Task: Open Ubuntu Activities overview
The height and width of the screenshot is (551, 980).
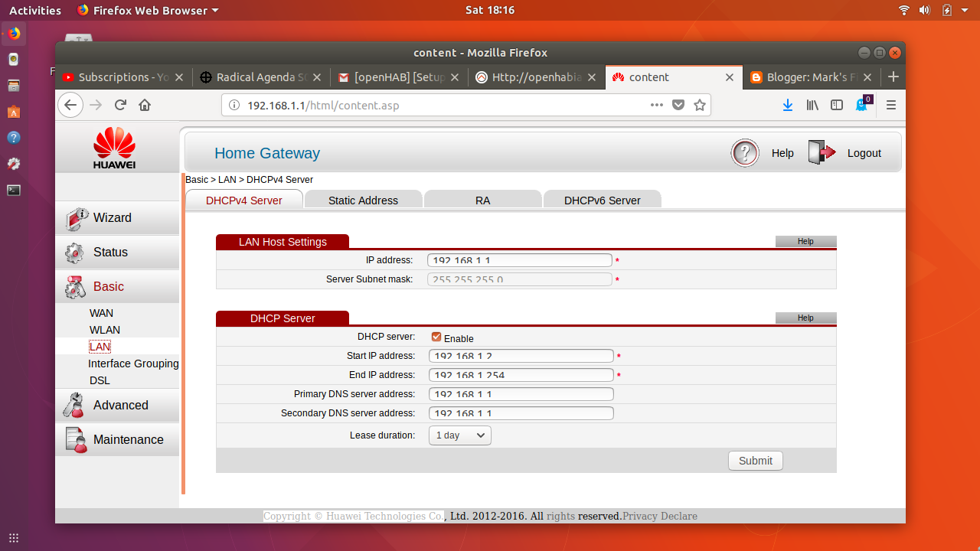Action: 34,11
